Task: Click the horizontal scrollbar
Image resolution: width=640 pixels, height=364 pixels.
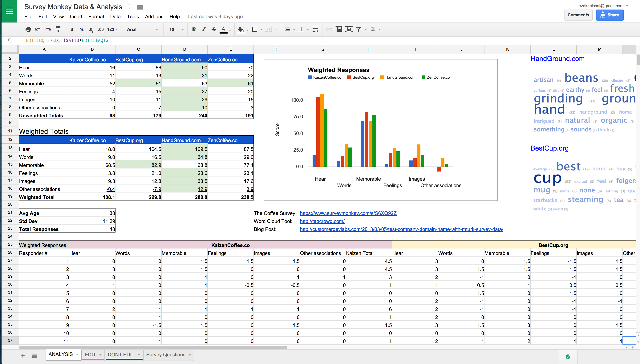Action: [153, 347]
